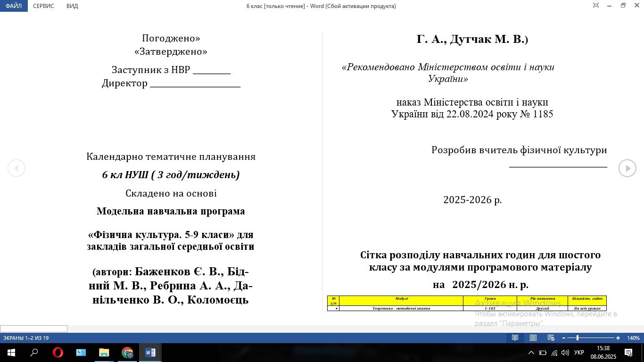Image resolution: width=644 pixels, height=362 pixels.
Task: Click the text "Календарно тематичне планування"
Action: point(171,156)
